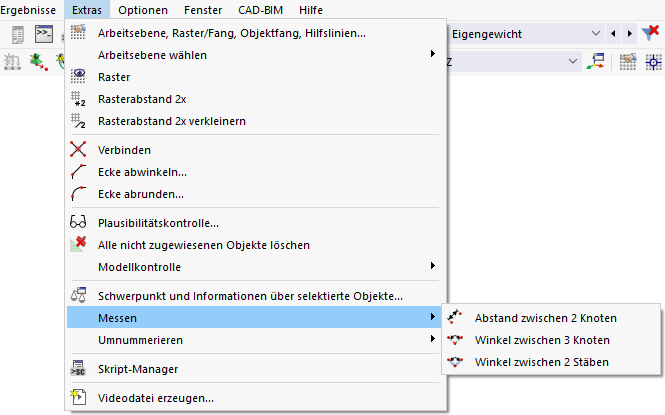Open the Optionen menu

pos(143,9)
